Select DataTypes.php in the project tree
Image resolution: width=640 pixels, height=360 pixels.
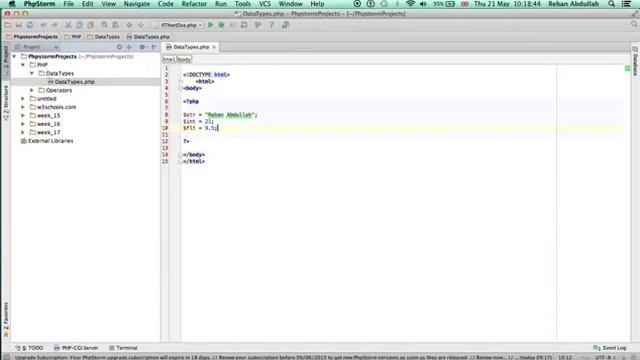coord(74,82)
